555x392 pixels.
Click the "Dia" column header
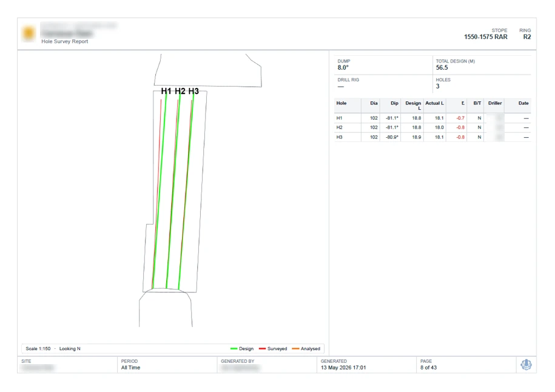tap(374, 103)
